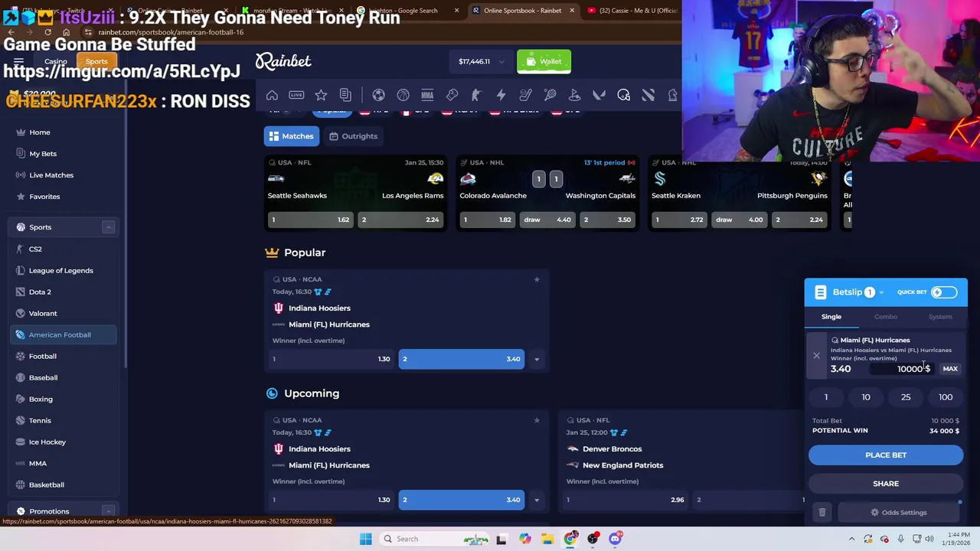Open American Football in sidebar
The image size is (980, 551).
point(64,334)
